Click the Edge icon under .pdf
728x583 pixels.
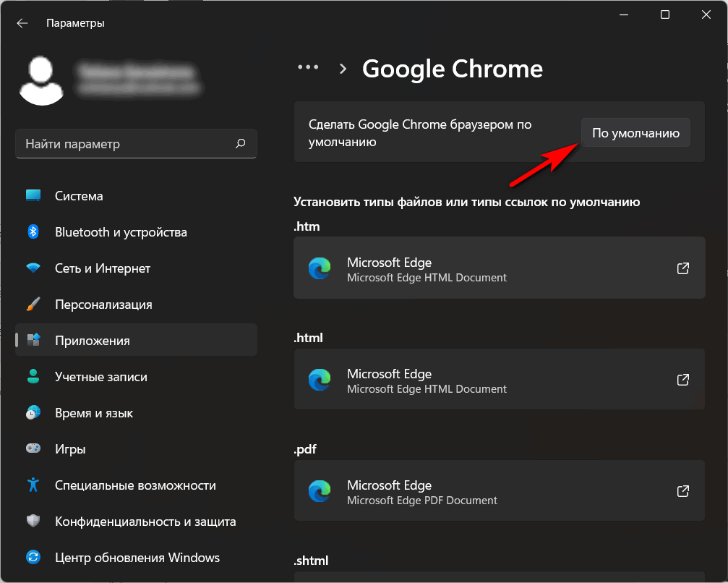coord(320,491)
